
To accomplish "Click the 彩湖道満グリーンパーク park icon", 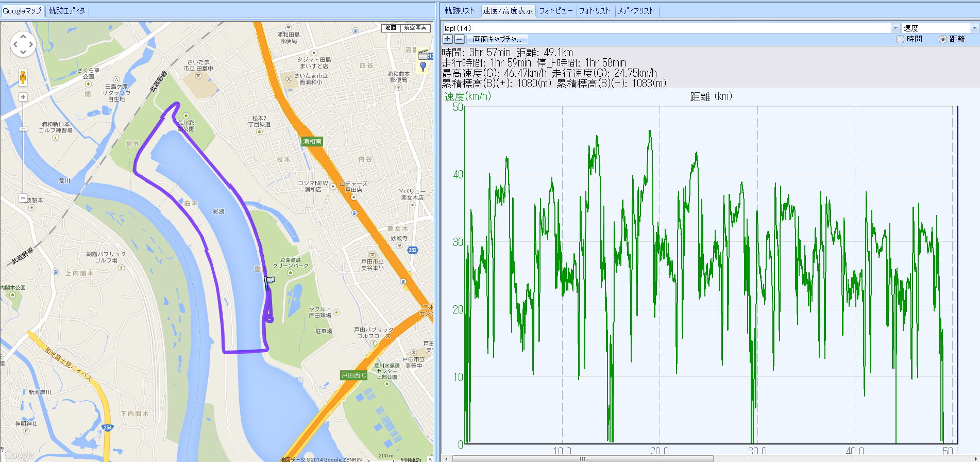I will click(x=290, y=273).
